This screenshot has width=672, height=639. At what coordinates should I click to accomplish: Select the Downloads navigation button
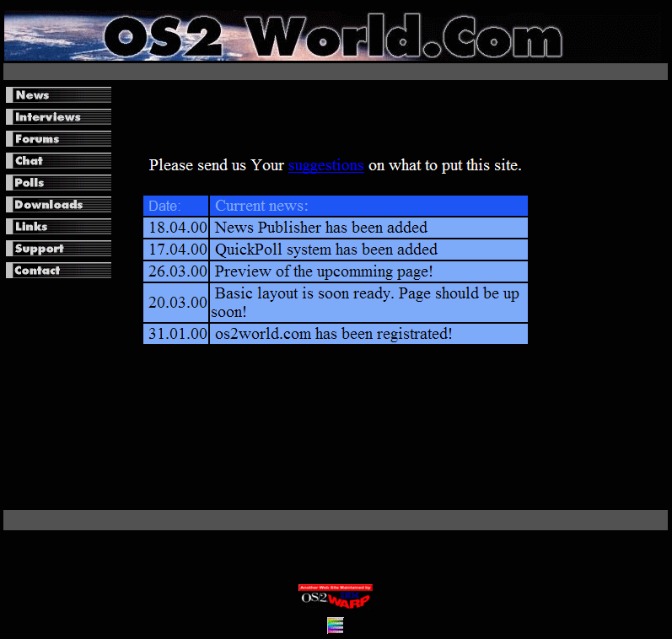[58, 205]
